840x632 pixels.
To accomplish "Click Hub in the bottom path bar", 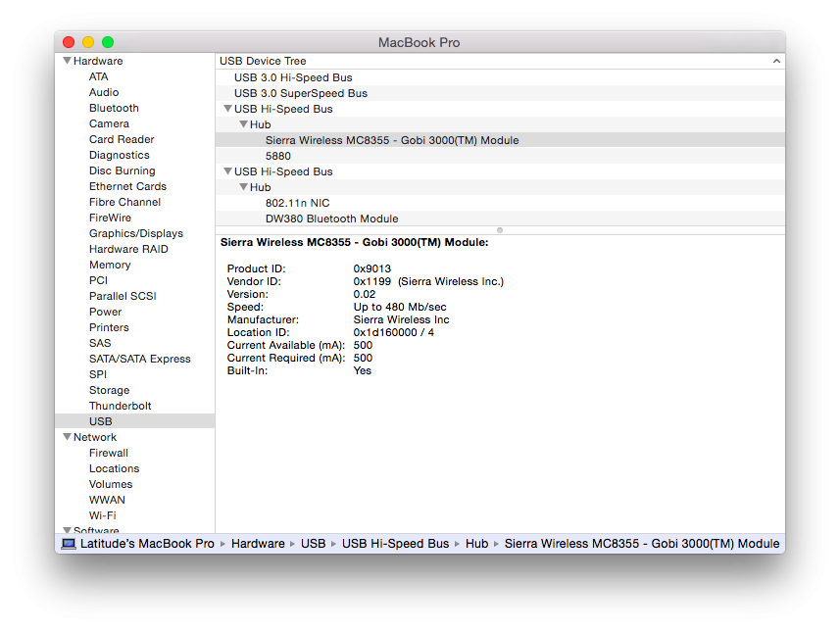I will 476,544.
